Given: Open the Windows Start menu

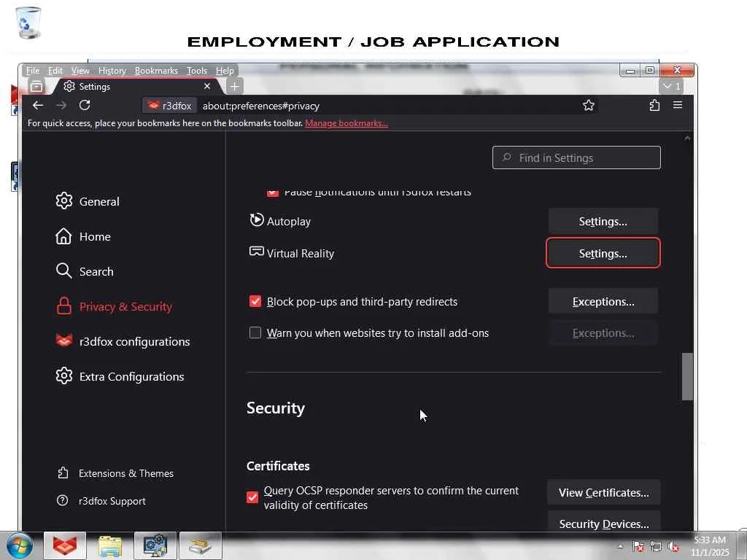Looking at the screenshot, I should [x=19, y=545].
